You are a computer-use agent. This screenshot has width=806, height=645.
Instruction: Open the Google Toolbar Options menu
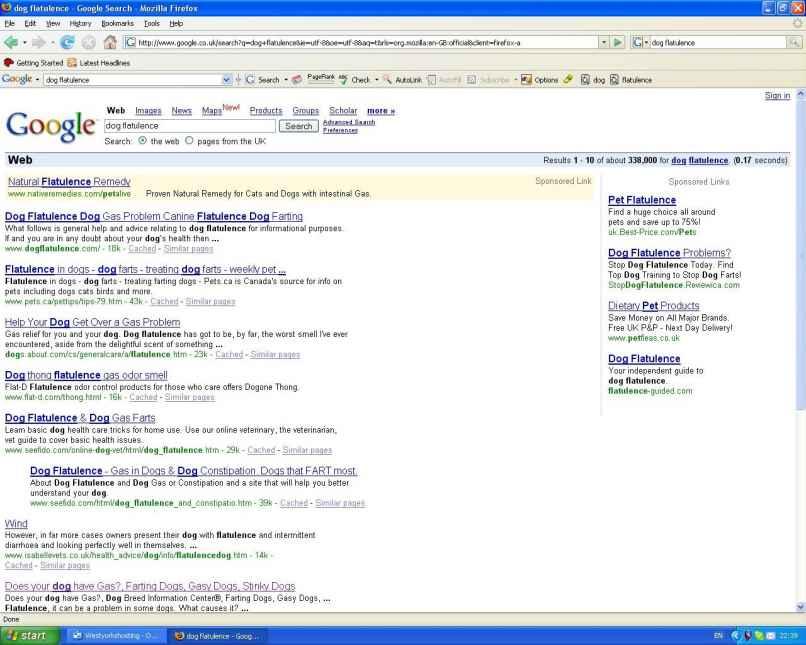[x=540, y=79]
